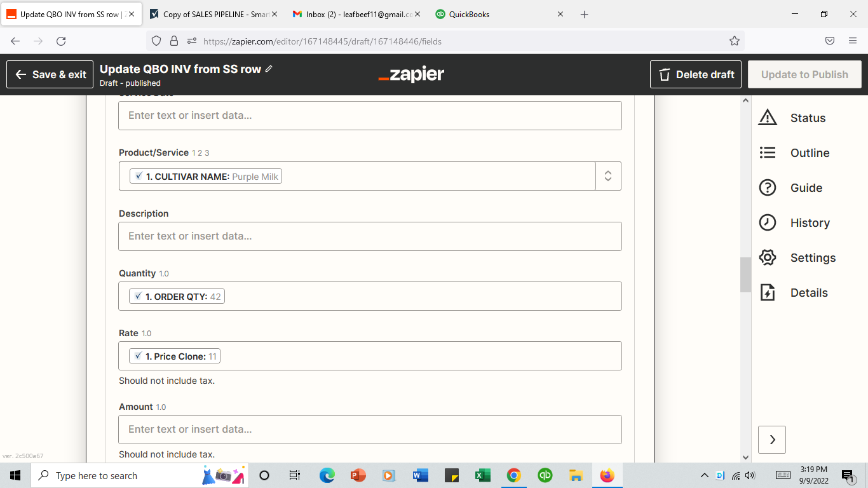Open network status in tray
The width and height of the screenshot is (868, 488).
736,475
